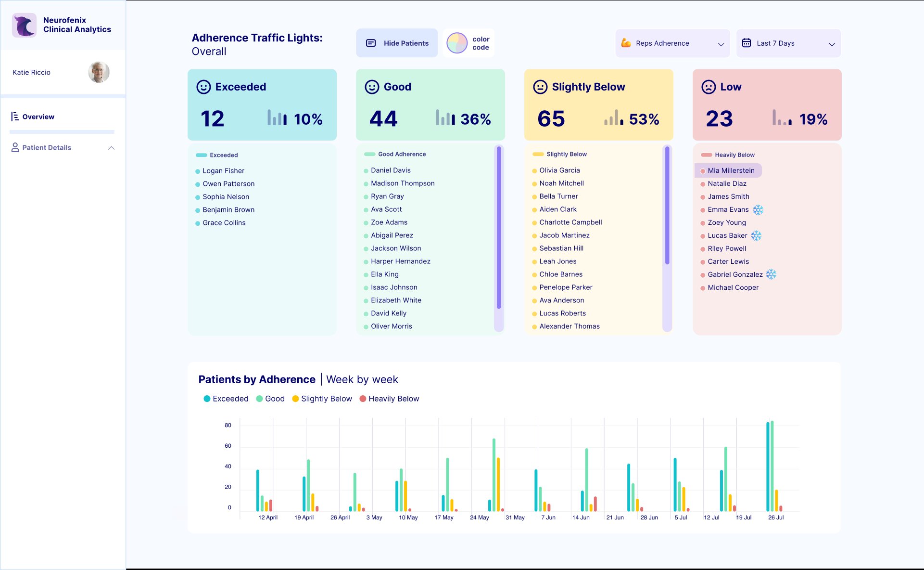The height and width of the screenshot is (570, 924).
Task: Click Carter Lewis in Low list
Action: pos(728,261)
